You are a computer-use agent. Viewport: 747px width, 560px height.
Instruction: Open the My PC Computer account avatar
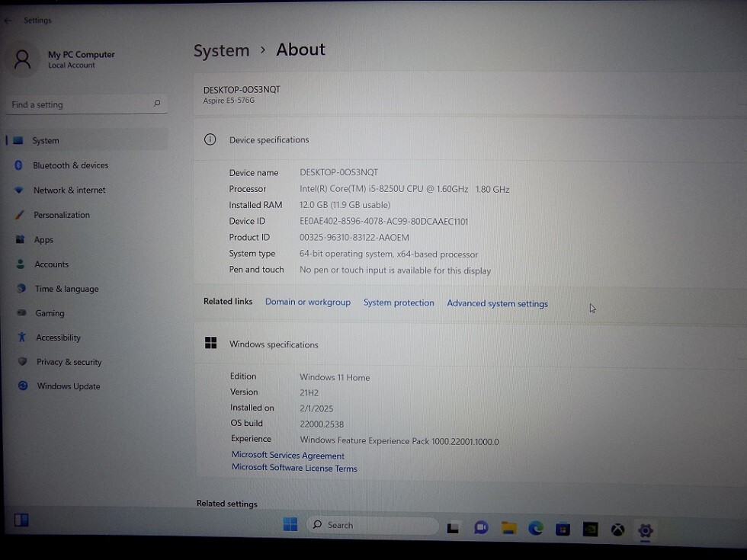point(22,59)
